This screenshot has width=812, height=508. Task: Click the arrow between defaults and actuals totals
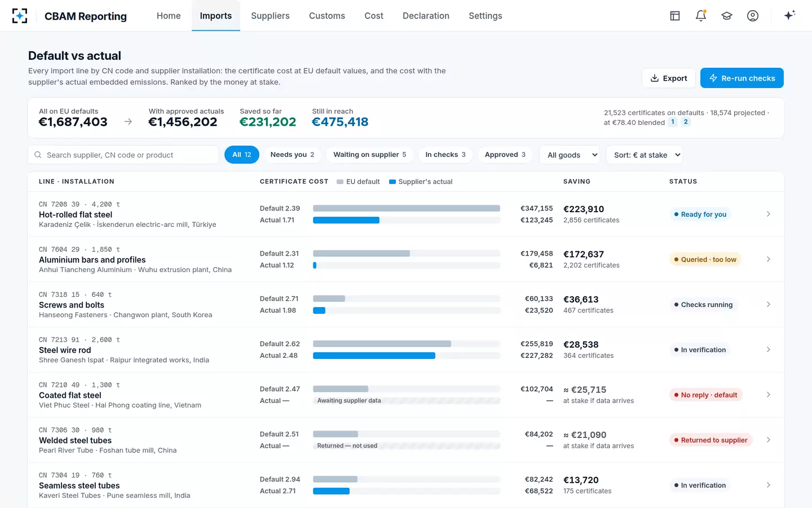128,121
